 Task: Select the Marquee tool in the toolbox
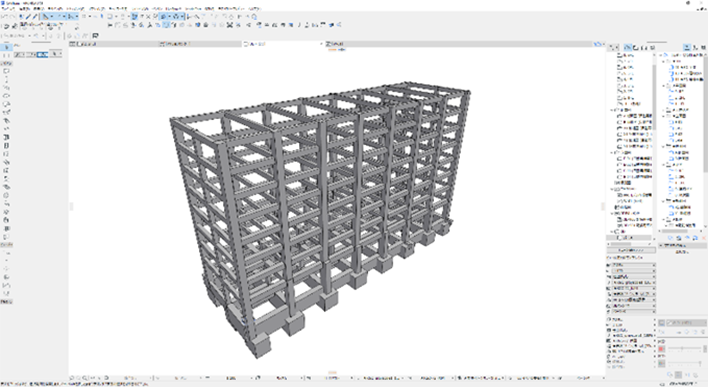tap(6, 55)
